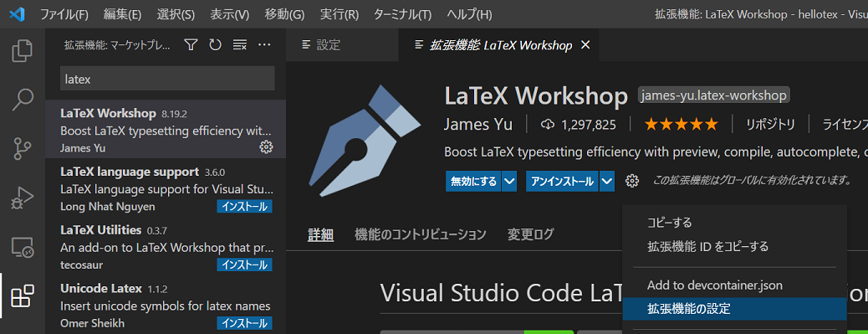Click the Uninstall (アンインストール) button
The height and width of the screenshot is (334, 868).
pos(562,181)
